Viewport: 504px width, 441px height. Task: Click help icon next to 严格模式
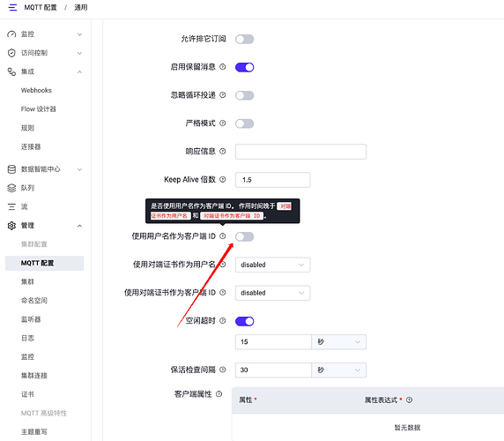(222, 123)
